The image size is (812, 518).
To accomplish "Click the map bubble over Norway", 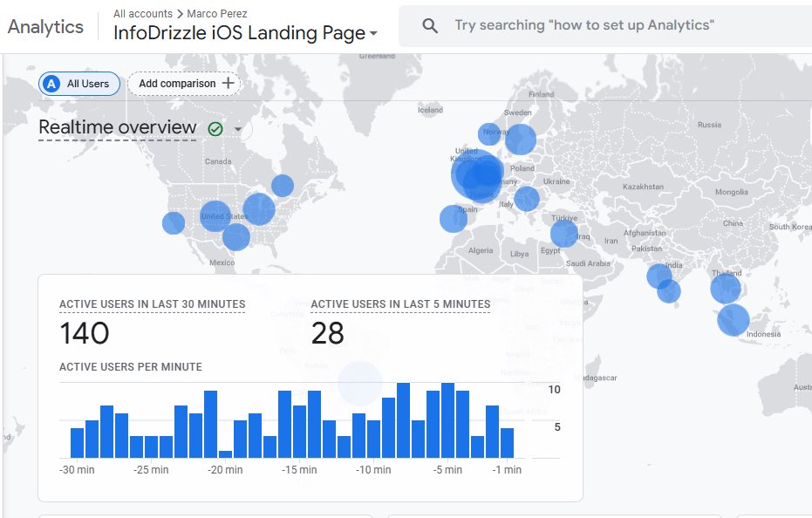I will pyautogui.click(x=489, y=134).
